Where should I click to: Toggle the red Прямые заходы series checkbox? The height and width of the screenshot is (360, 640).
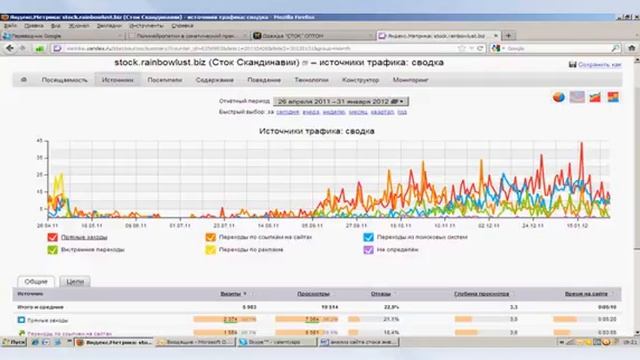52,237
